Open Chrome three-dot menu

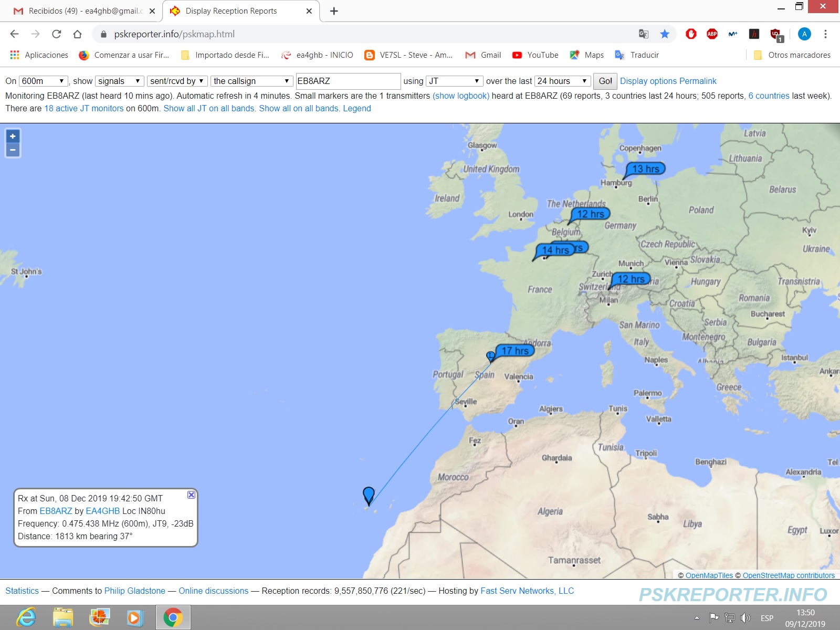(x=825, y=34)
